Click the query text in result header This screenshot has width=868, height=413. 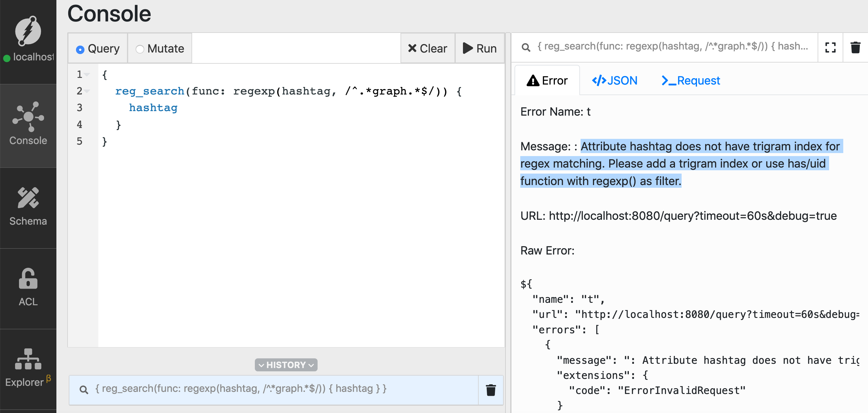(x=672, y=46)
